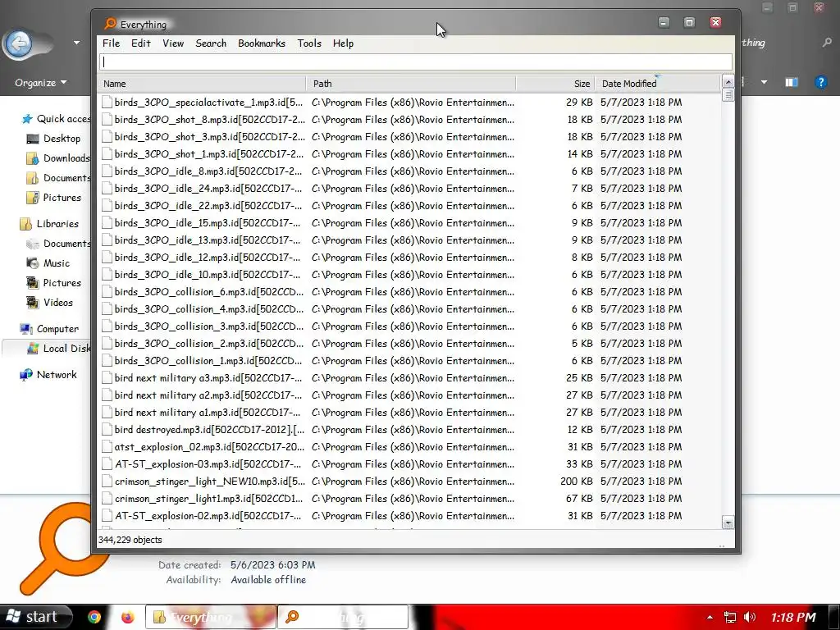Screen dimensions: 840x630
Task: Select atst_explosion_02.mp3 file name
Action: pos(209,447)
